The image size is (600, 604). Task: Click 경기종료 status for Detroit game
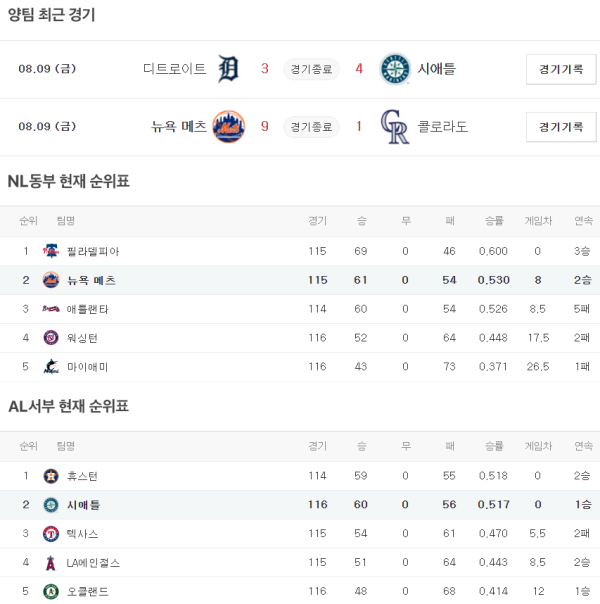coord(311,69)
